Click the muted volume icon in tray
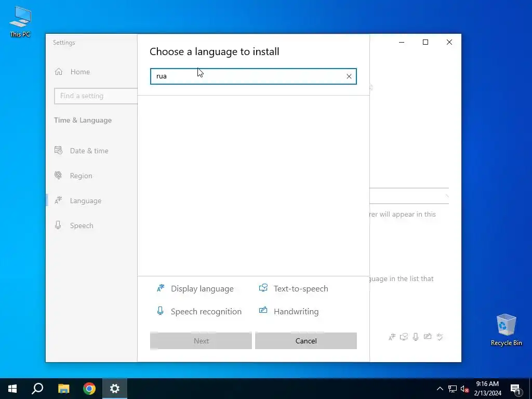The image size is (532, 399). (464, 389)
